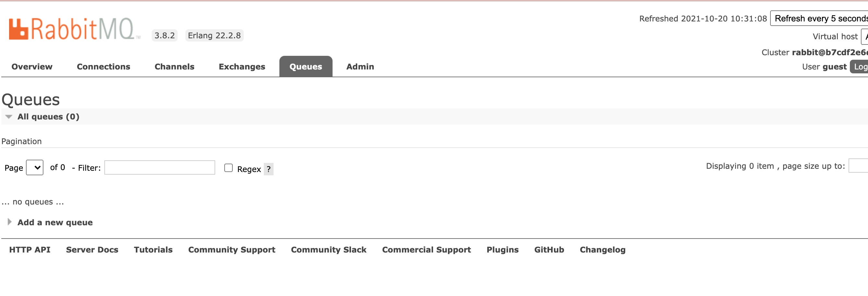Open the Refresh interval dropdown
Image resolution: width=868 pixels, height=296 pixels.
[x=820, y=18]
